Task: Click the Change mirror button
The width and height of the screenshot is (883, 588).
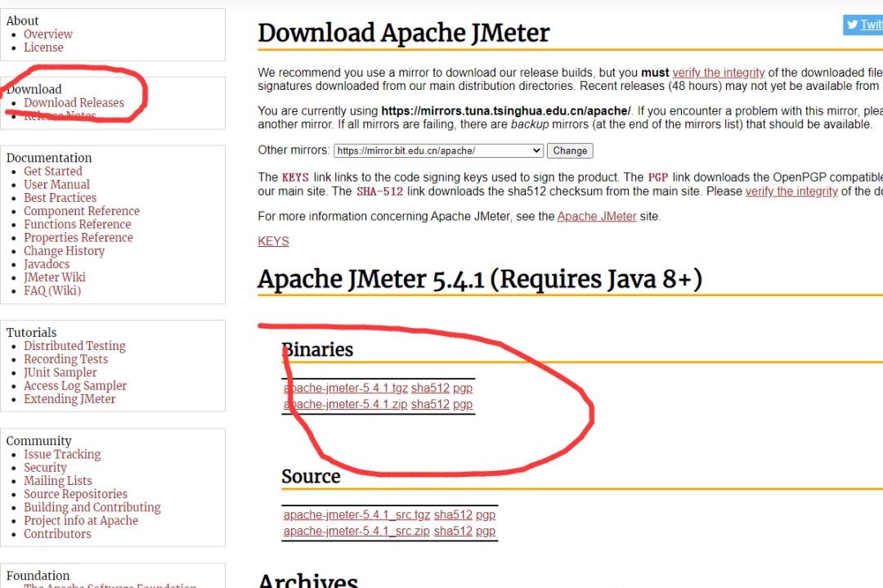Action: (570, 151)
